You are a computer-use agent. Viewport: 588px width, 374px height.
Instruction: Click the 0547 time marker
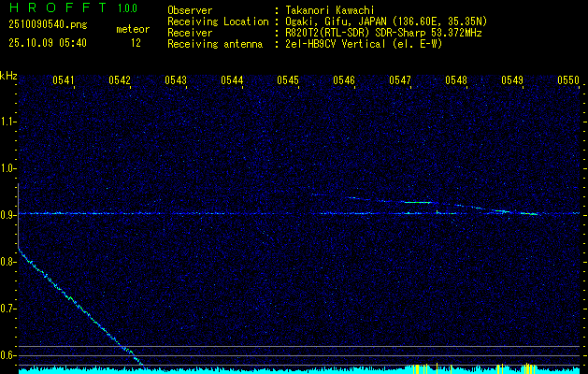pos(400,81)
